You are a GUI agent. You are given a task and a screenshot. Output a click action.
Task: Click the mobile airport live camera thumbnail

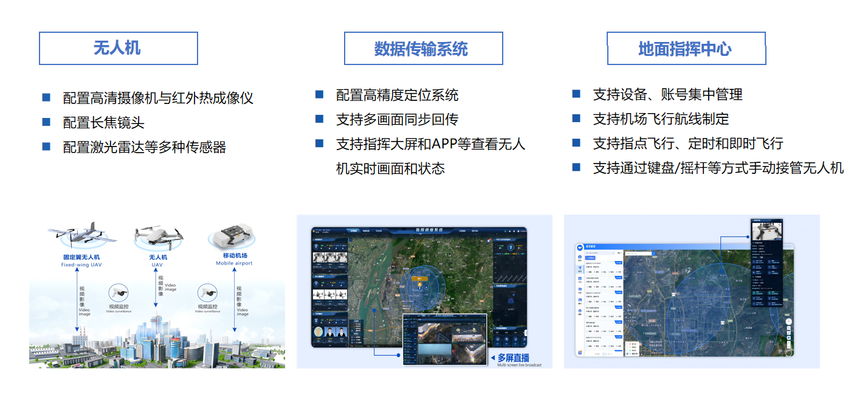(766, 231)
